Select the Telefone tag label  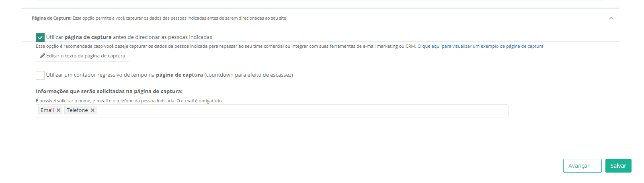click(77, 110)
